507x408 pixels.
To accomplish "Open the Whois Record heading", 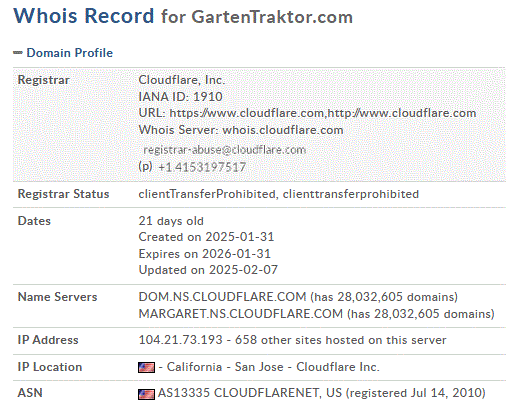I will click(84, 16).
